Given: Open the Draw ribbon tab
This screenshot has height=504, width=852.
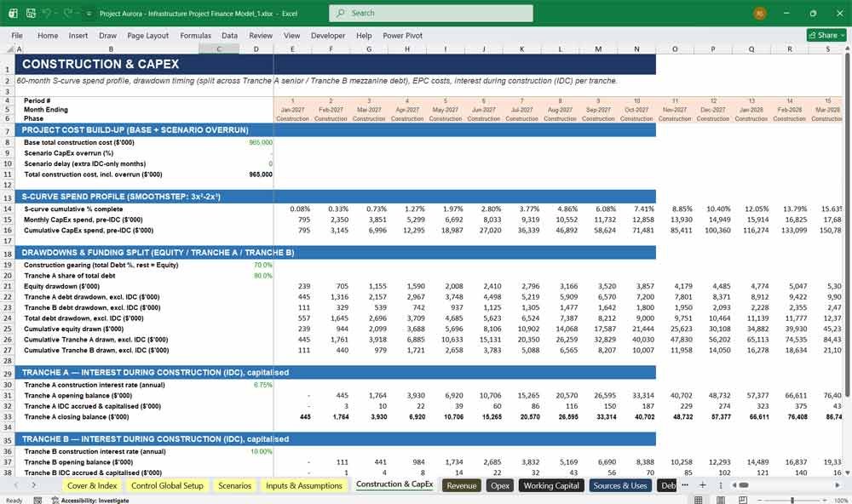Looking at the screenshot, I should [107, 35].
